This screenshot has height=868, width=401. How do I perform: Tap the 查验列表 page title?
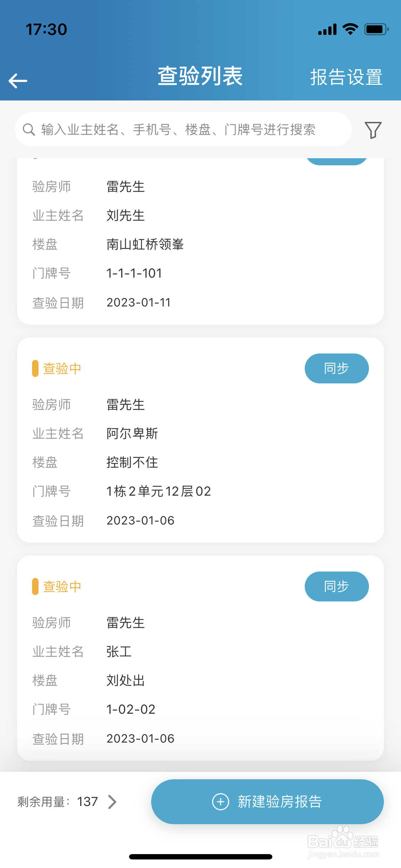(x=200, y=76)
